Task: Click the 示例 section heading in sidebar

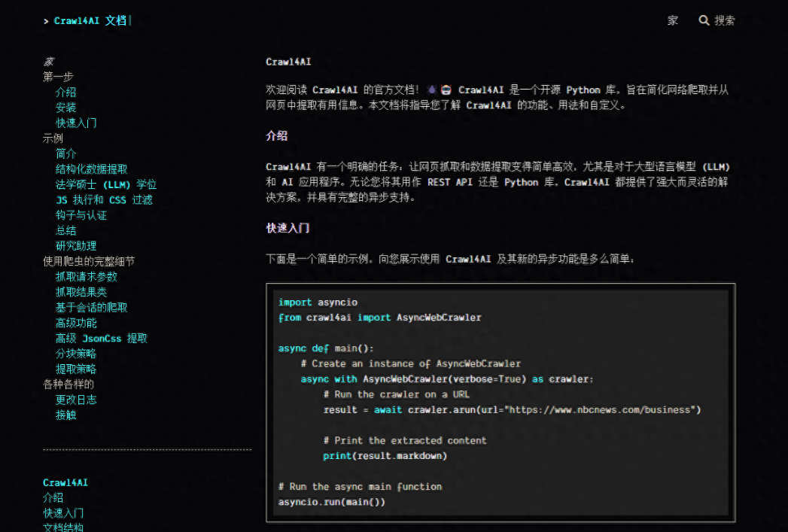Action: [53, 138]
